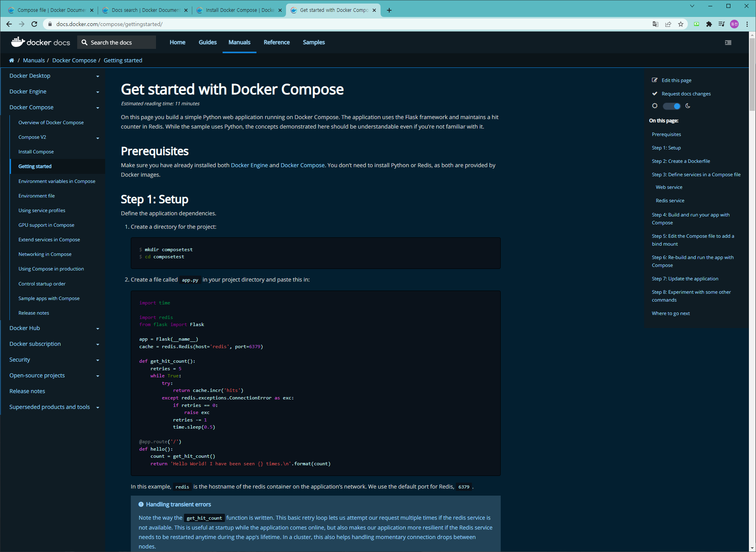Image resolution: width=756 pixels, height=552 pixels.
Task: Jump to Where to go next
Action: pyautogui.click(x=671, y=313)
